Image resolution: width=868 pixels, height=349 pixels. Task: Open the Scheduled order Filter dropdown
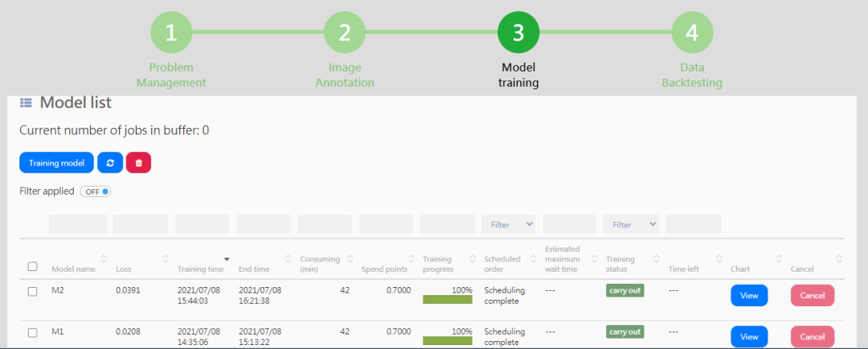tap(509, 224)
